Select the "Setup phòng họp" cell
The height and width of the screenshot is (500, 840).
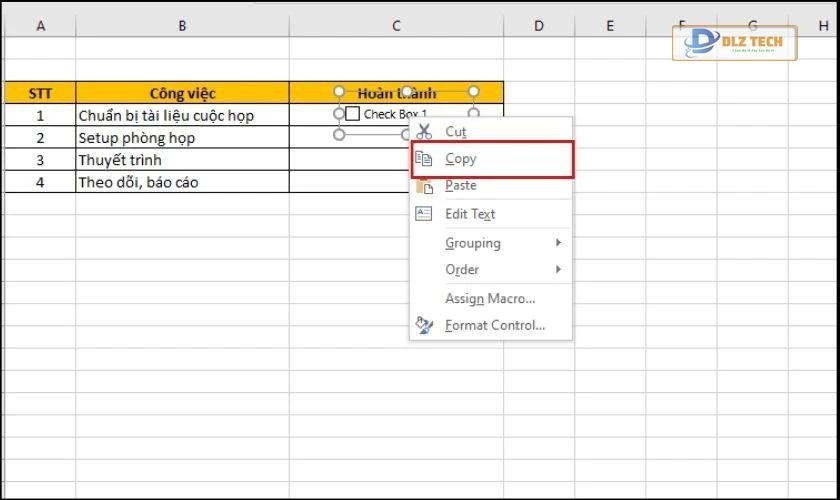pyautogui.click(x=182, y=138)
